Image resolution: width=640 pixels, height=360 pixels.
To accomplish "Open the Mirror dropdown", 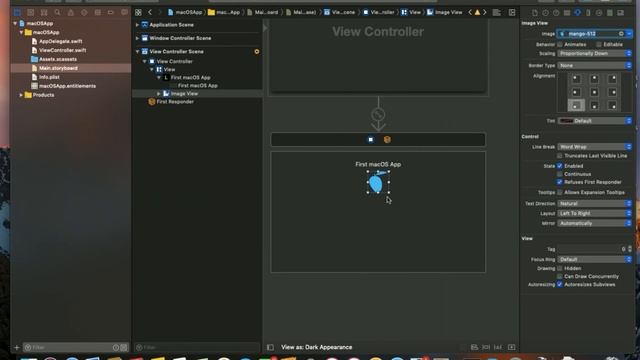I will 594,223.
